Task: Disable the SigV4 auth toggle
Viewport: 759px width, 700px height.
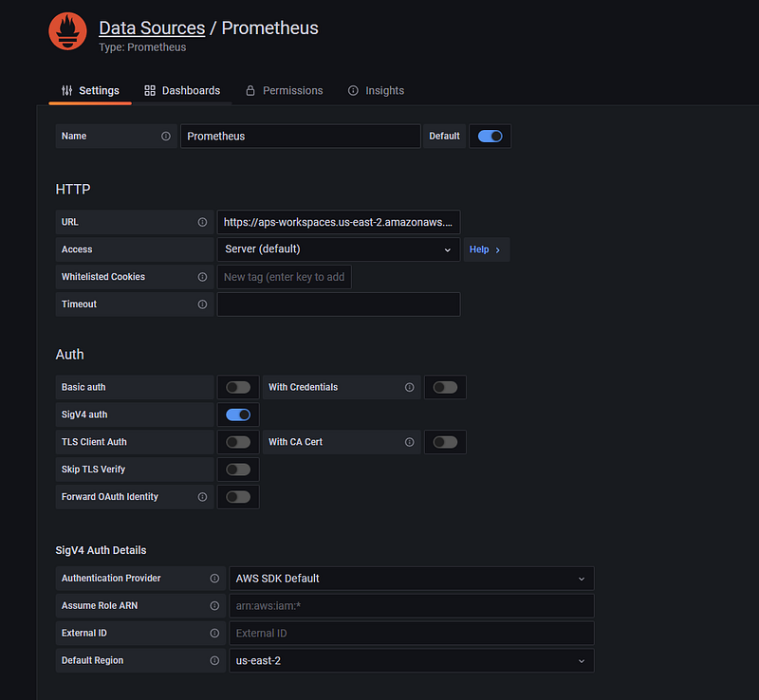Action: [238, 414]
